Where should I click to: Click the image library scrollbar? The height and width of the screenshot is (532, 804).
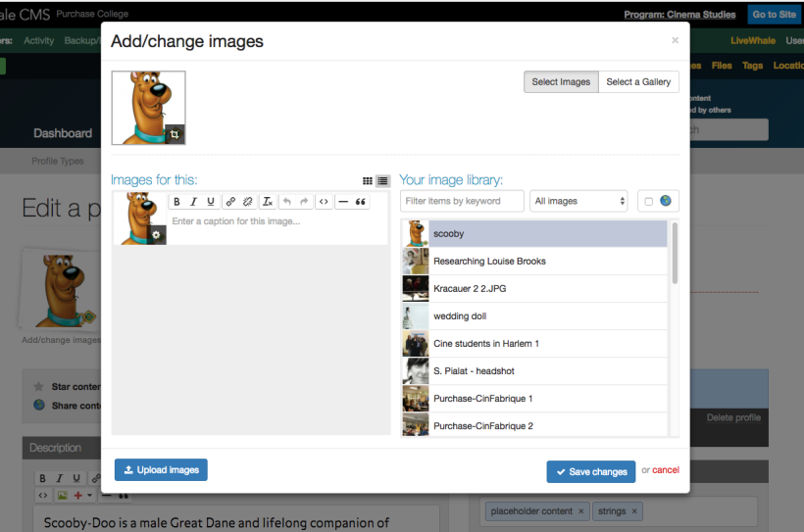coord(675,253)
